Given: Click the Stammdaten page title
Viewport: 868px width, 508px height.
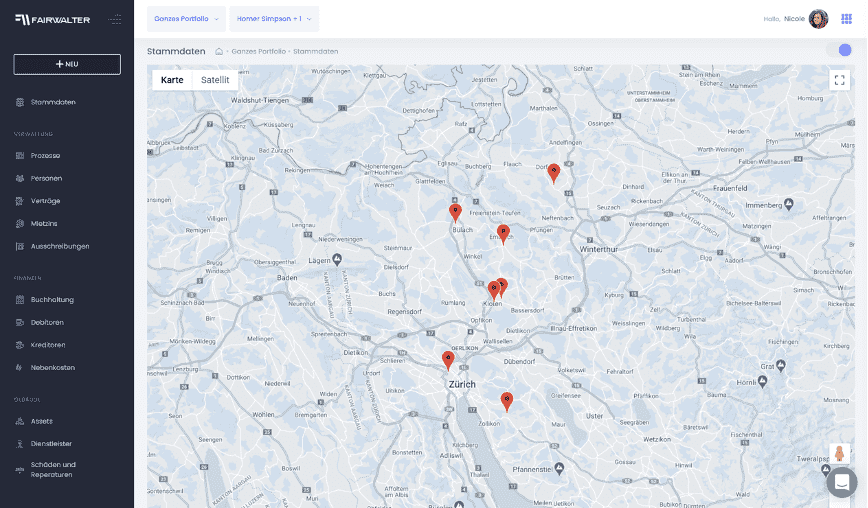Looking at the screenshot, I should [x=176, y=51].
